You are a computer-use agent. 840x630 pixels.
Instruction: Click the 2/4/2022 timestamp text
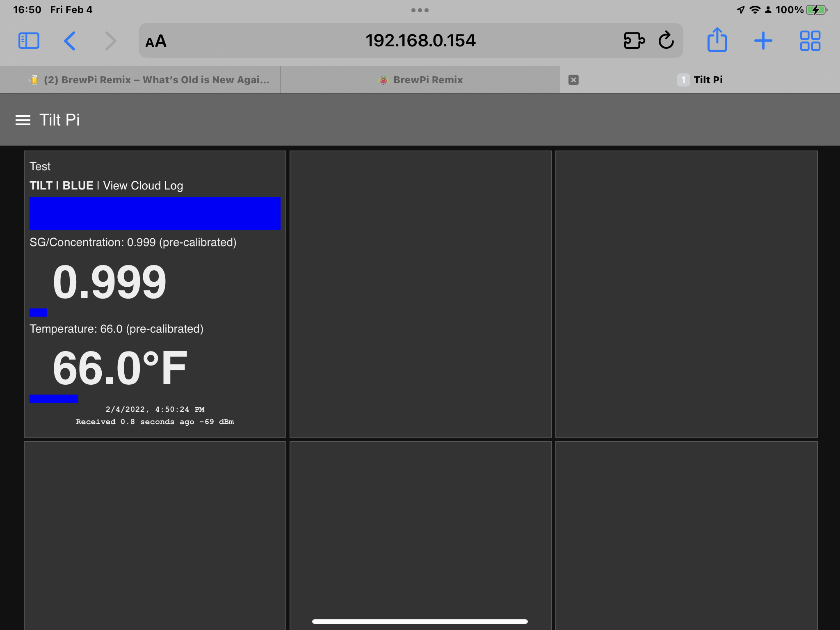click(x=155, y=409)
